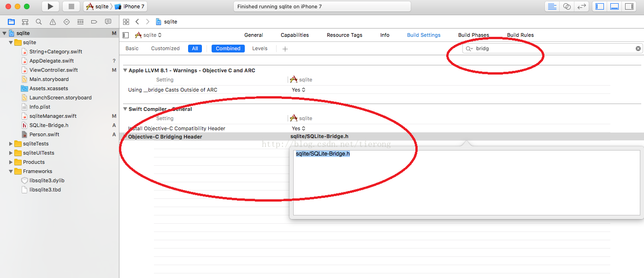
Task: Open the related items grid menu
Action: coord(126,22)
